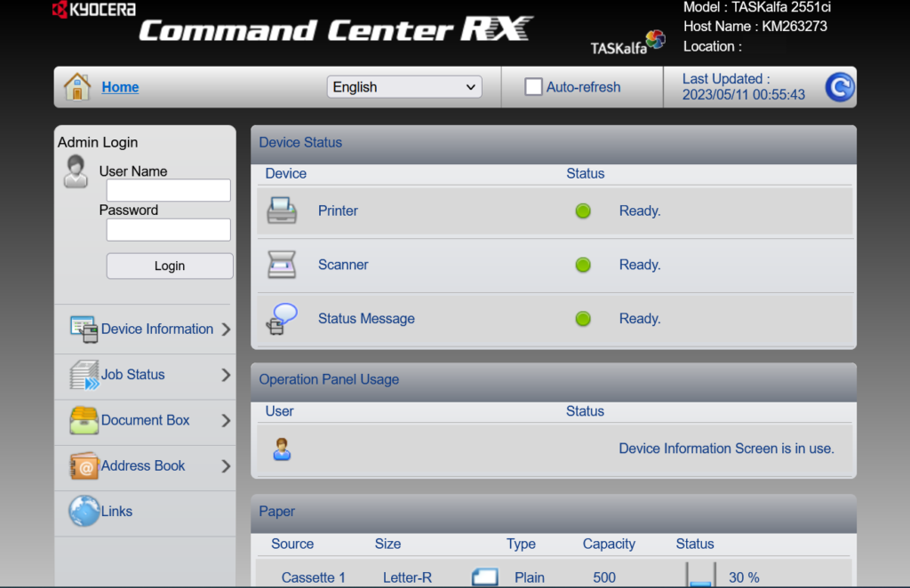Click the Home house icon

pyautogui.click(x=77, y=87)
